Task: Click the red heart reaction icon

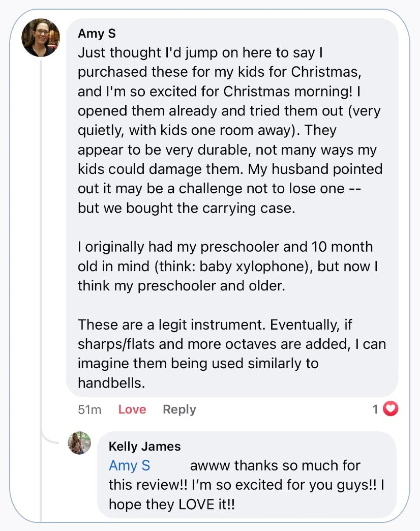Action: point(390,409)
